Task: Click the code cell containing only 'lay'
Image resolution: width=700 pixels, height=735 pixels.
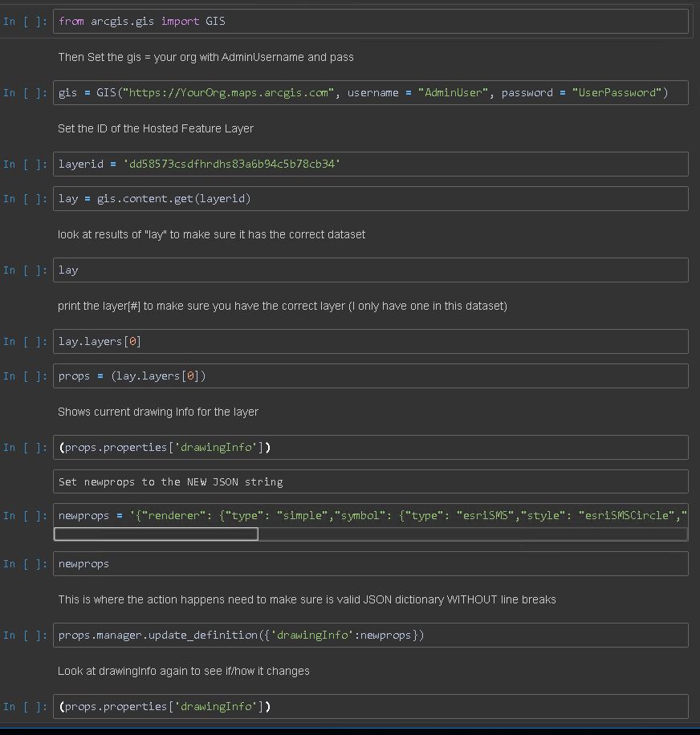Action: point(371,270)
